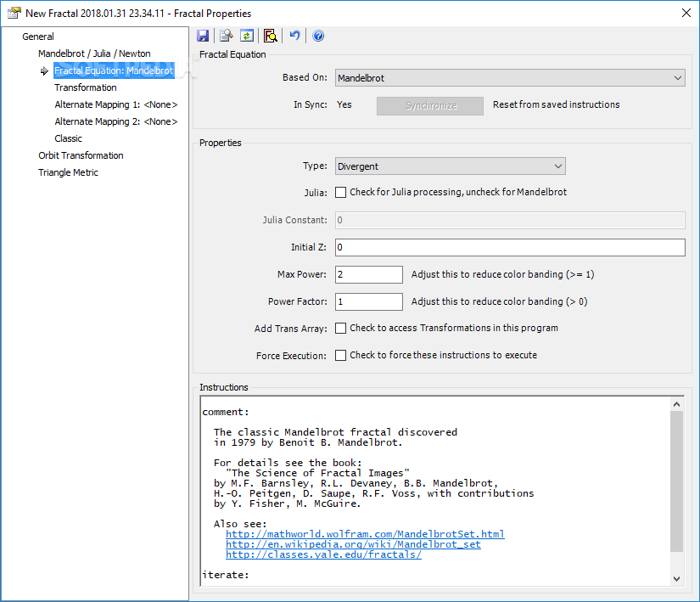Click the Max Power input field
The height and width of the screenshot is (602, 700).
click(x=369, y=274)
